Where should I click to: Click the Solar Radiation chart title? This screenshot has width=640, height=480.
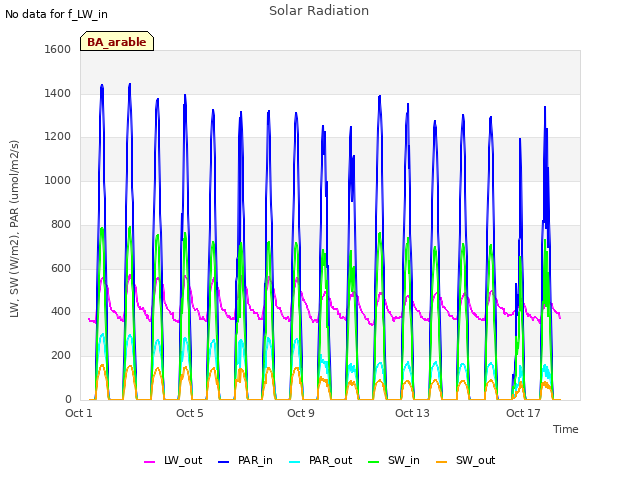(x=319, y=11)
